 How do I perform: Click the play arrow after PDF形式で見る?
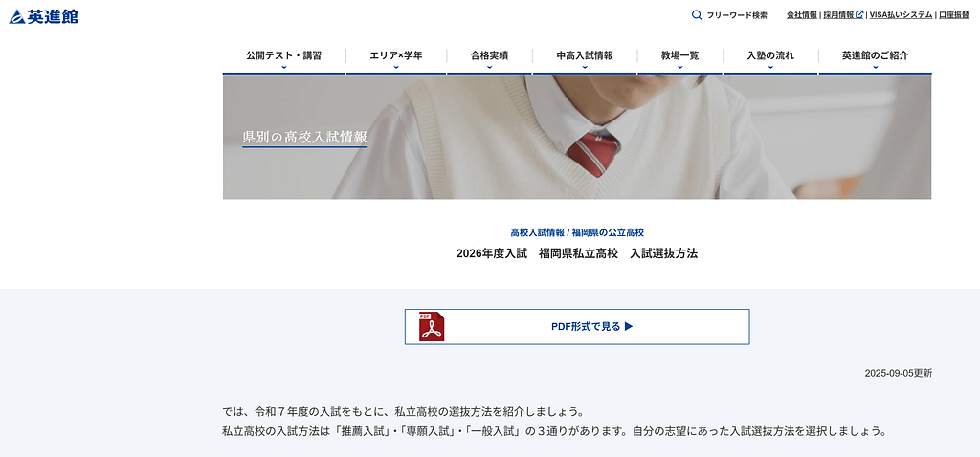[x=629, y=327]
